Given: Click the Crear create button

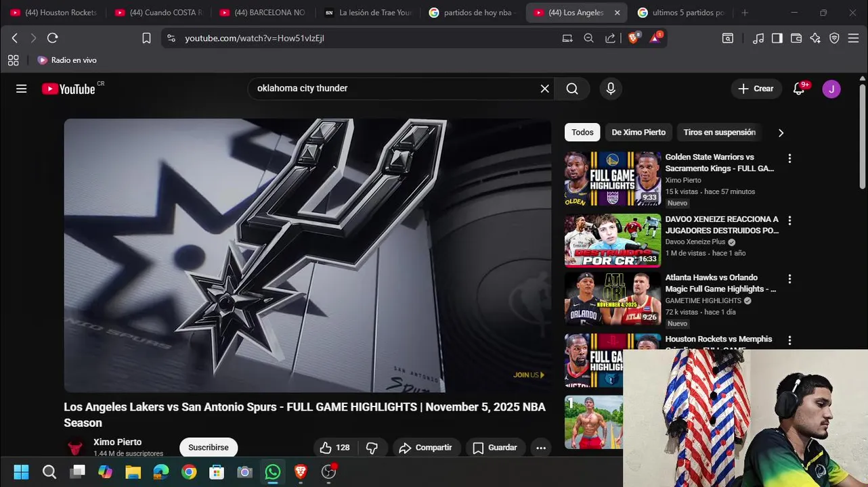Looking at the screenshot, I should (756, 89).
